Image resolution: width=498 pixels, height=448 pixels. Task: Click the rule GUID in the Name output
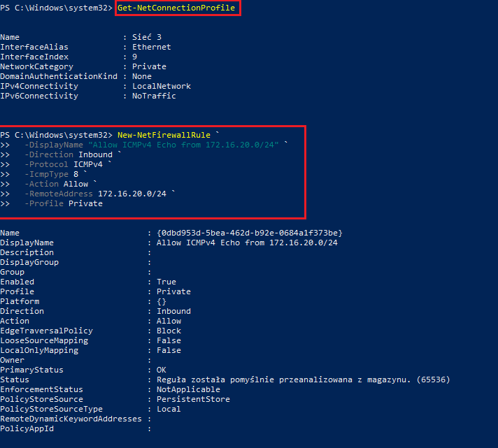249,233
